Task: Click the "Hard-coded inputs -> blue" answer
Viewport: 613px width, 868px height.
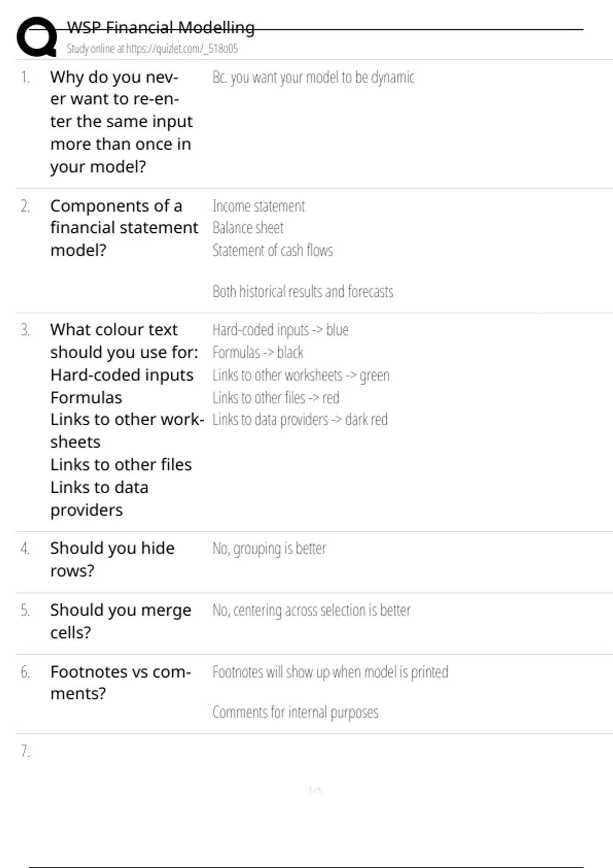Action: coord(280,330)
